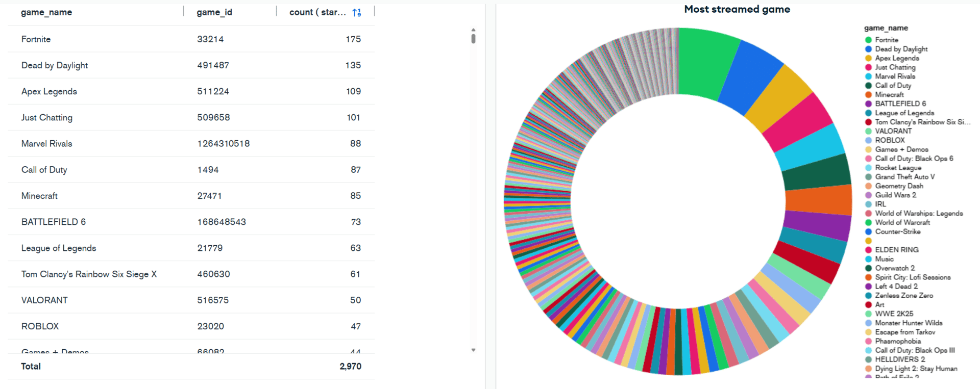This screenshot has height=389, width=980.
Task: Click the BATTLEFIELD 6 table row name
Action: (54, 222)
